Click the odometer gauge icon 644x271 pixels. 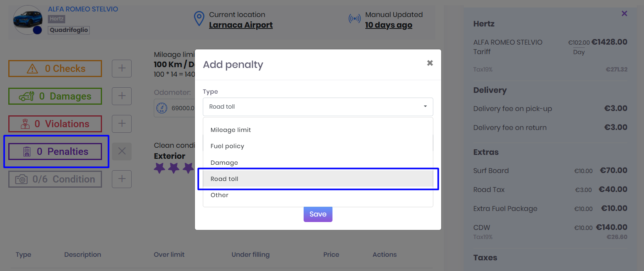tap(162, 108)
